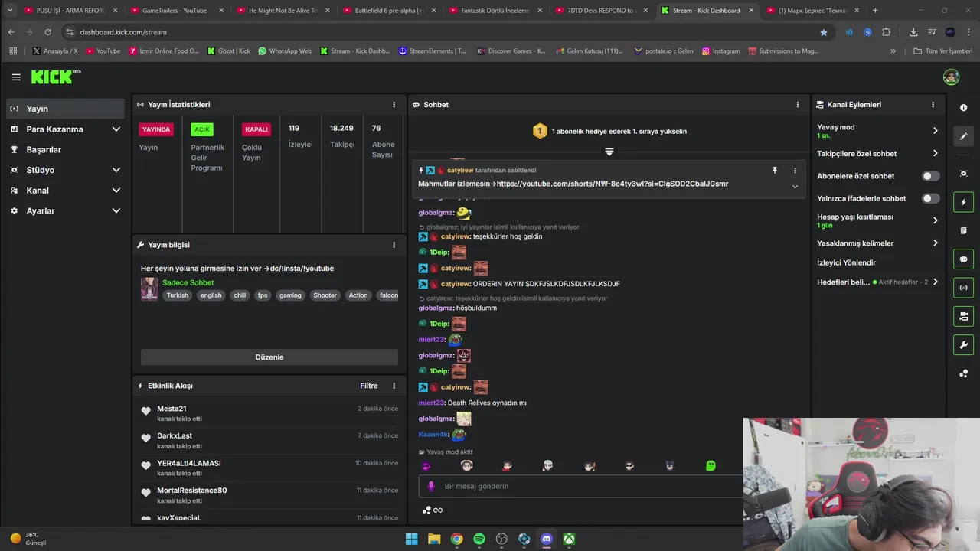The image size is (980, 551).
Task: Click the Düzenle button
Action: click(269, 357)
